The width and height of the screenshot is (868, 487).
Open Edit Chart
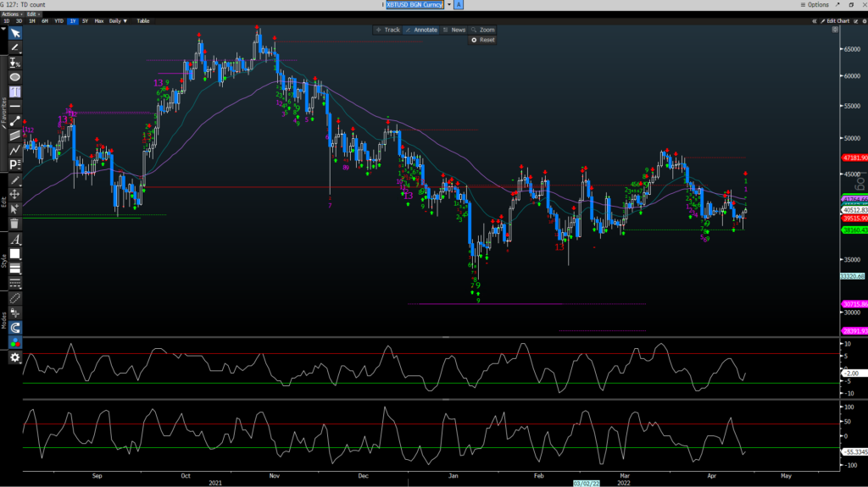(835, 21)
